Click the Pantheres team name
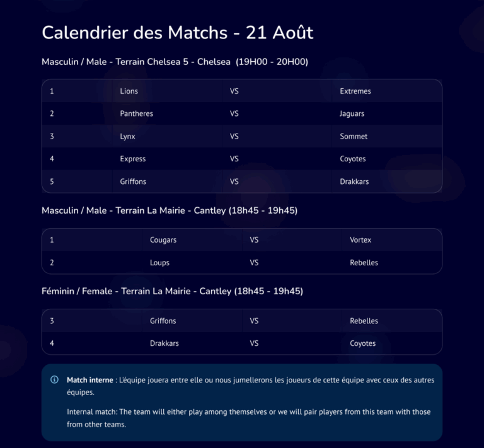 click(136, 113)
